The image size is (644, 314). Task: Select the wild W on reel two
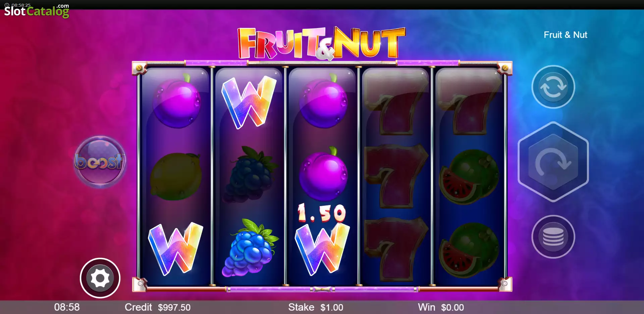[x=249, y=102]
